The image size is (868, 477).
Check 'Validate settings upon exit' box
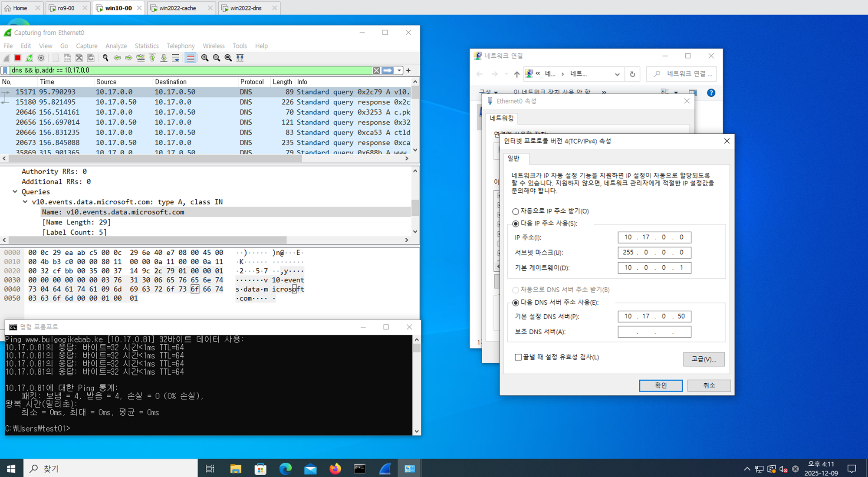[x=518, y=357]
